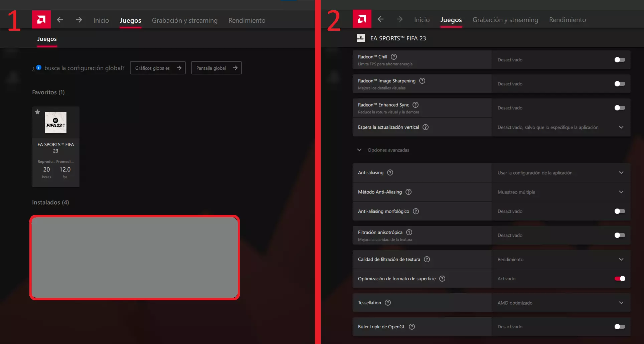
Task: Open the help tooltip for Radeon Image Sharpening
Action: (422, 81)
